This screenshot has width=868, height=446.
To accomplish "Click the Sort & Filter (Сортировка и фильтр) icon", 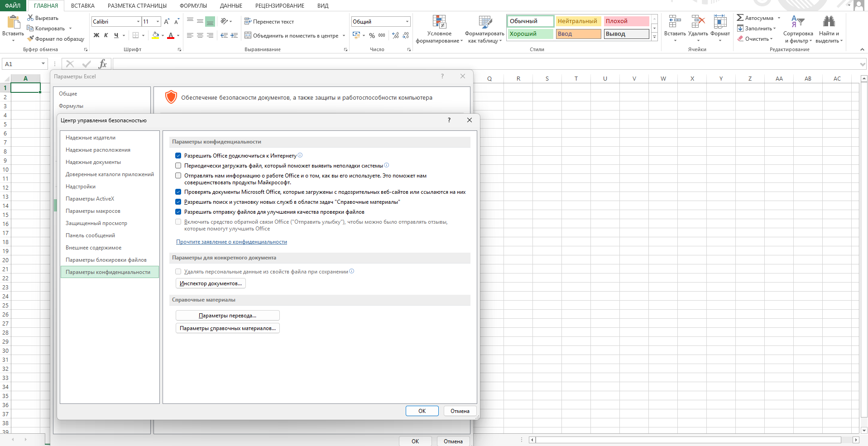I will [798, 21].
